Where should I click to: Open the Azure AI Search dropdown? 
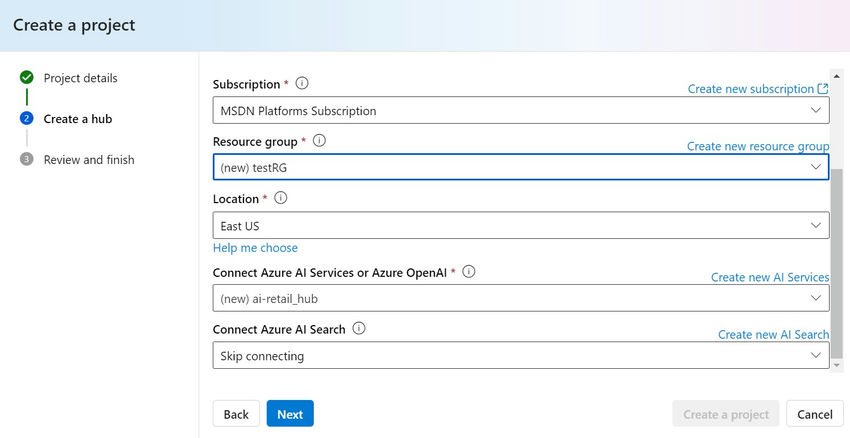click(520, 356)
